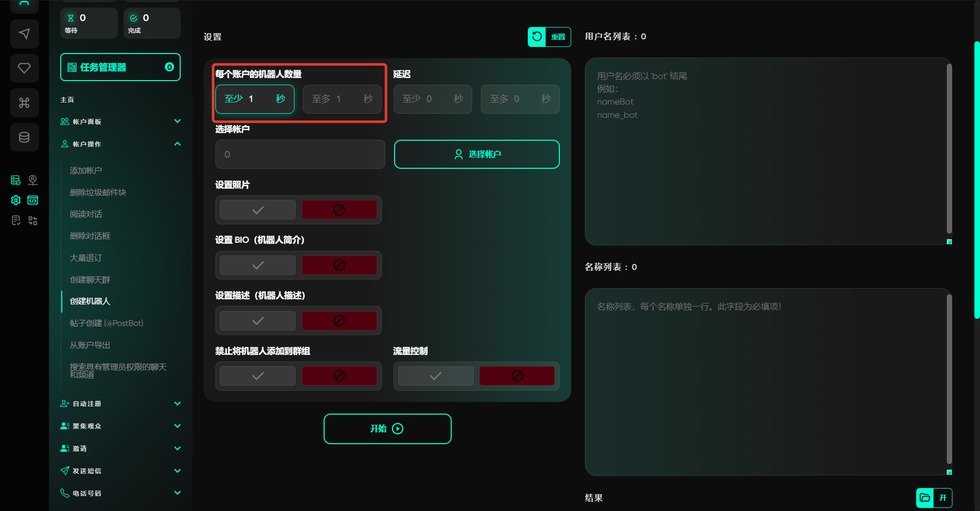Click the 用户名列表 textarea scrollbar
This screenshot has height=511, width=980.
point(949,148)
